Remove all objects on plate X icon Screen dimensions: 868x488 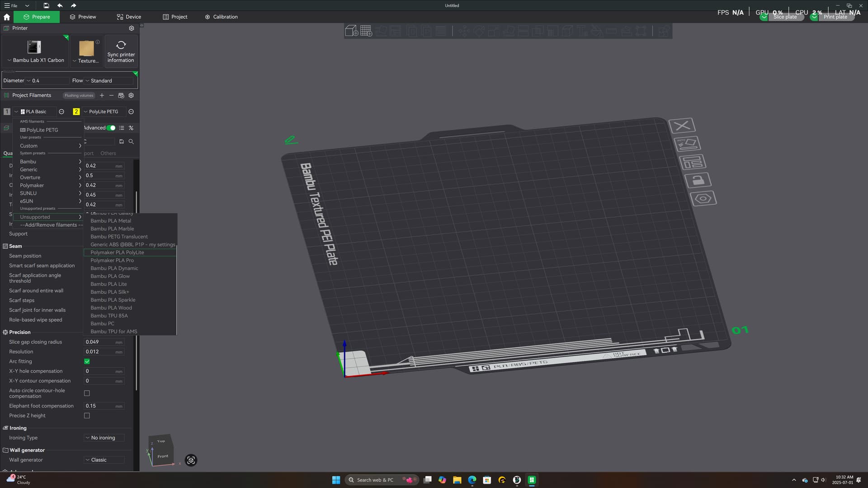pyautogui.click(x=682, y=126)
